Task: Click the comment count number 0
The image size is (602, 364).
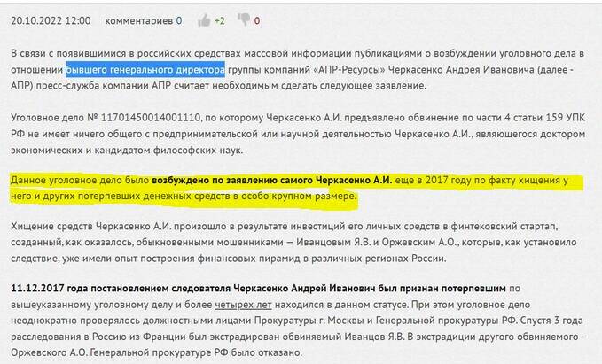Action: pyautogui.click(x=178, y=19)
